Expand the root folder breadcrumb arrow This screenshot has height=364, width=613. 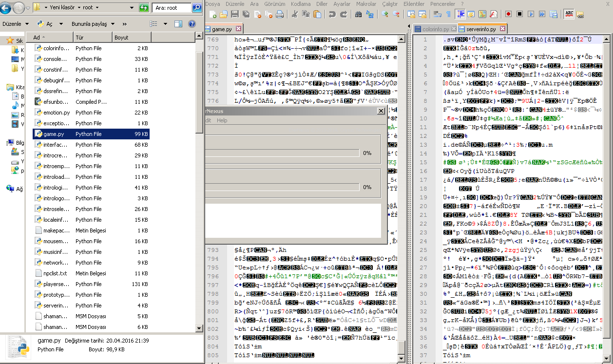97,8
